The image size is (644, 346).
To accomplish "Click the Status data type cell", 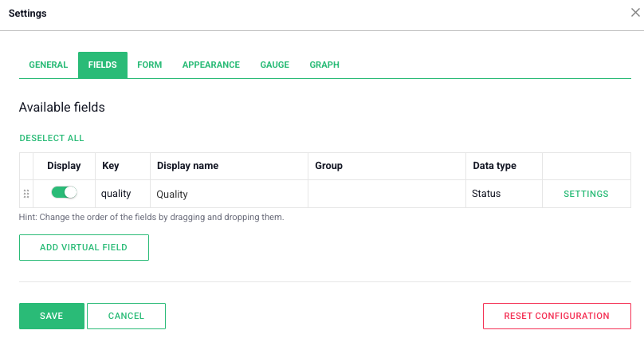I will coord(503,194).
